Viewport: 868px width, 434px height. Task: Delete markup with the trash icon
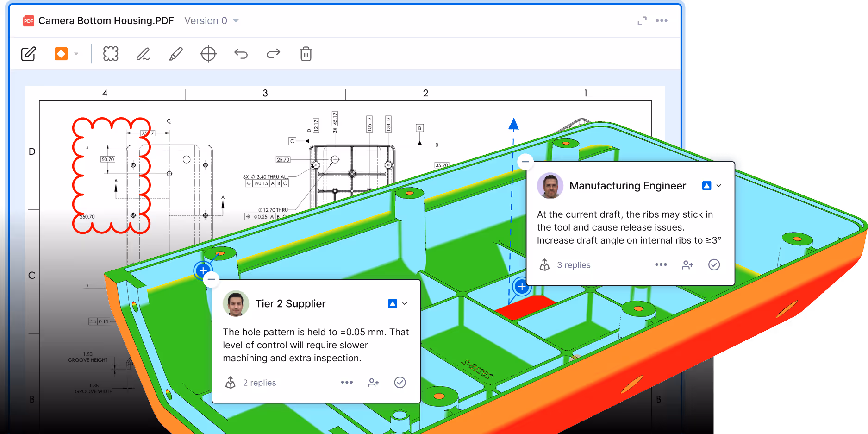click(x=306, y=54)
